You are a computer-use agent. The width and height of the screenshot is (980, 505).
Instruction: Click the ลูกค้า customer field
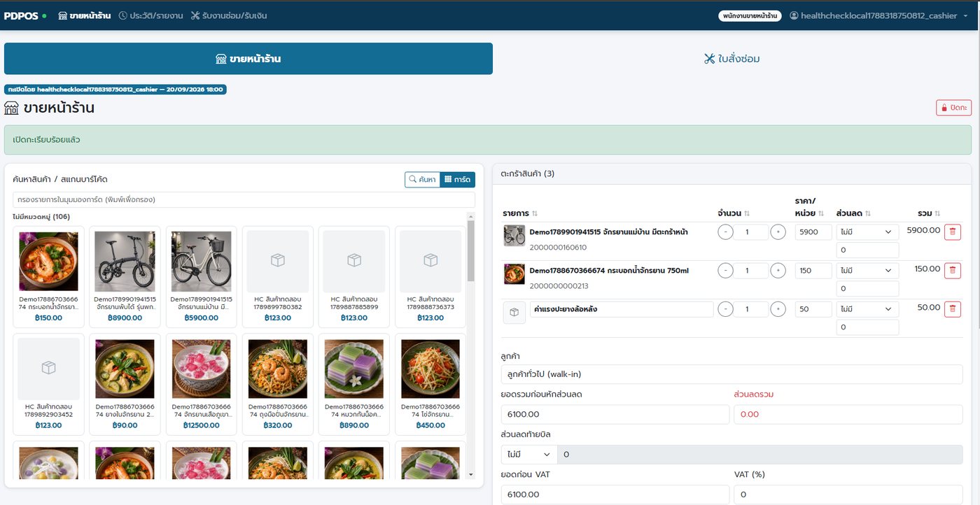click(x=732, y=374)
